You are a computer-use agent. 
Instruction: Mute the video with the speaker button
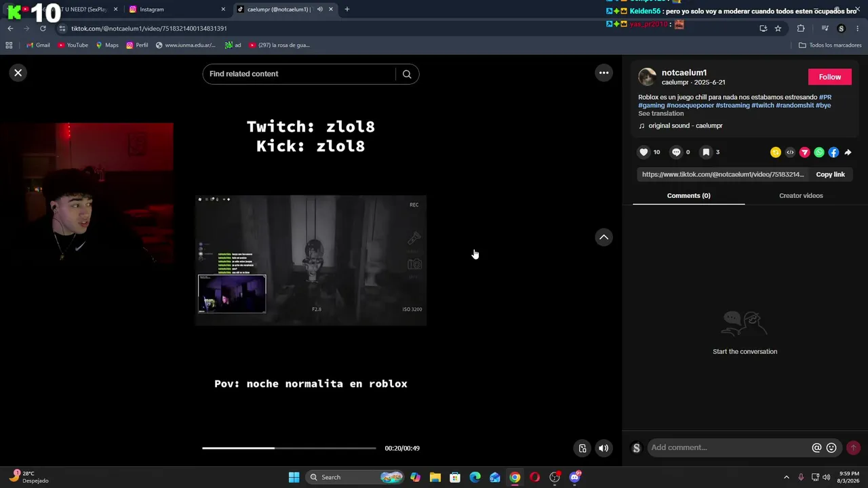coord(604,448)
